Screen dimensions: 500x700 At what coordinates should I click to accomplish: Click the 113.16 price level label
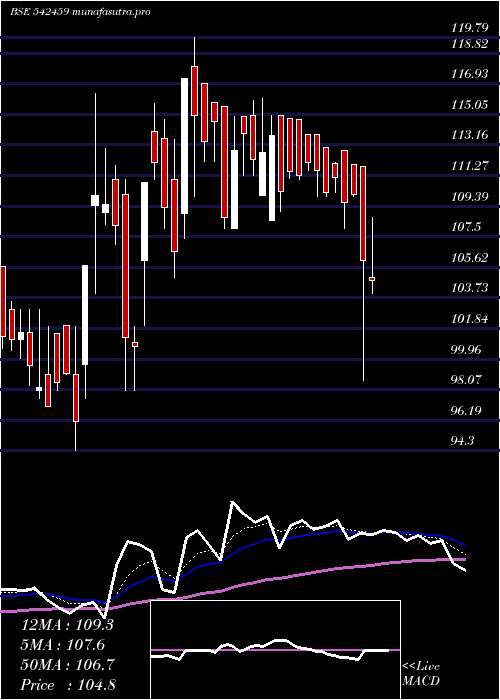tap(470, 135)
